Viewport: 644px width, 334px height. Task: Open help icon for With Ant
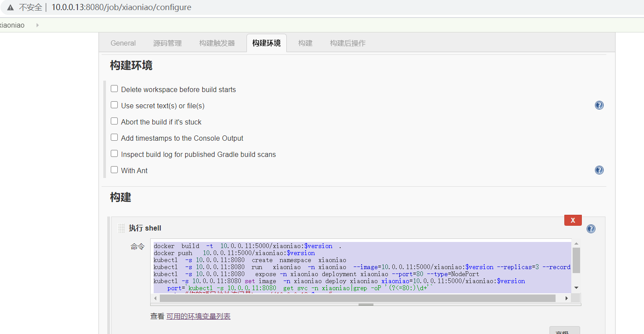pyautogui.click(x=599, y=170)
